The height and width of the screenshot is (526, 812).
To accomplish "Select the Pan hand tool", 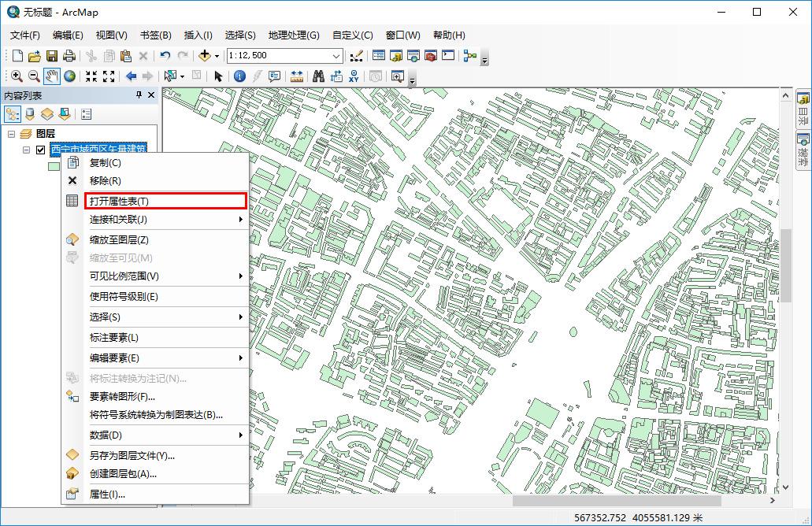I will 51,76.
